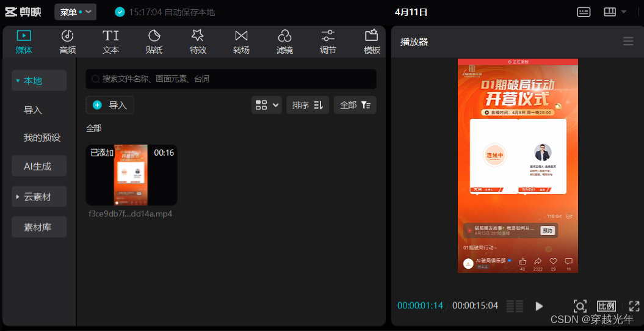
Task: Open the 全部 filter dropdown
Action: coord(355,105)
